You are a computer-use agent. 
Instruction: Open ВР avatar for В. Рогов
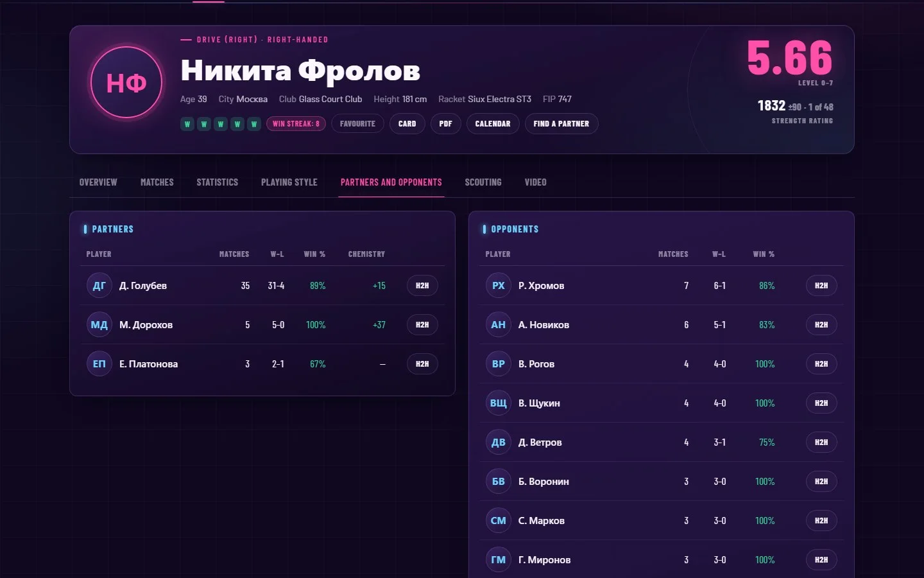point(499,364)
